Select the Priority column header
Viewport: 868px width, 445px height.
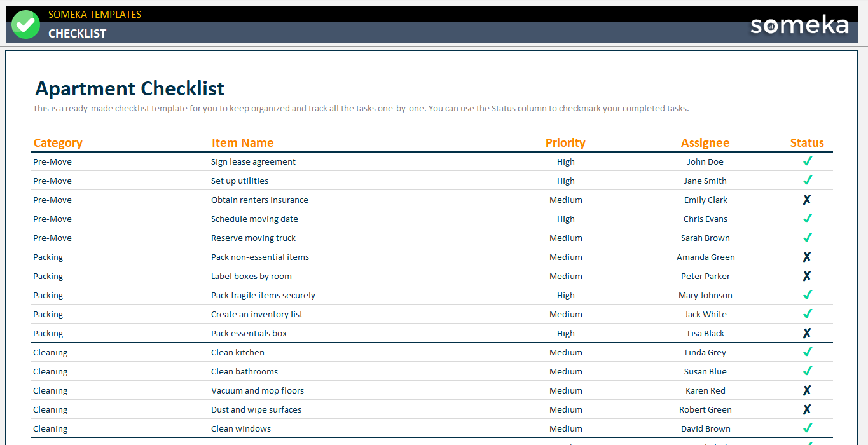[565, 143]
